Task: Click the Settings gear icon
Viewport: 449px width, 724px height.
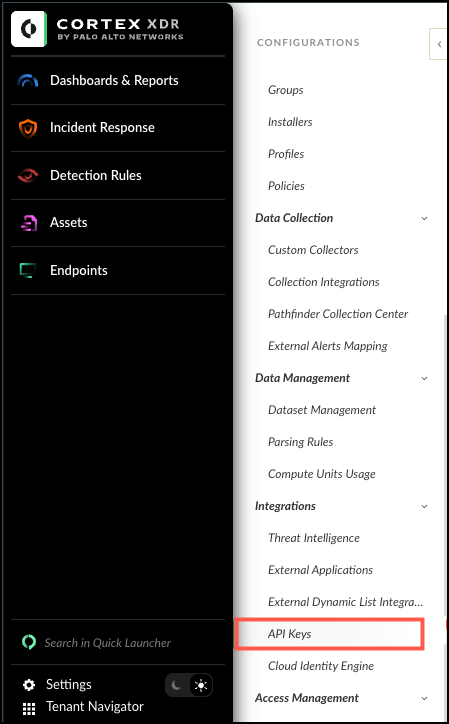Action: click(29, 685)
